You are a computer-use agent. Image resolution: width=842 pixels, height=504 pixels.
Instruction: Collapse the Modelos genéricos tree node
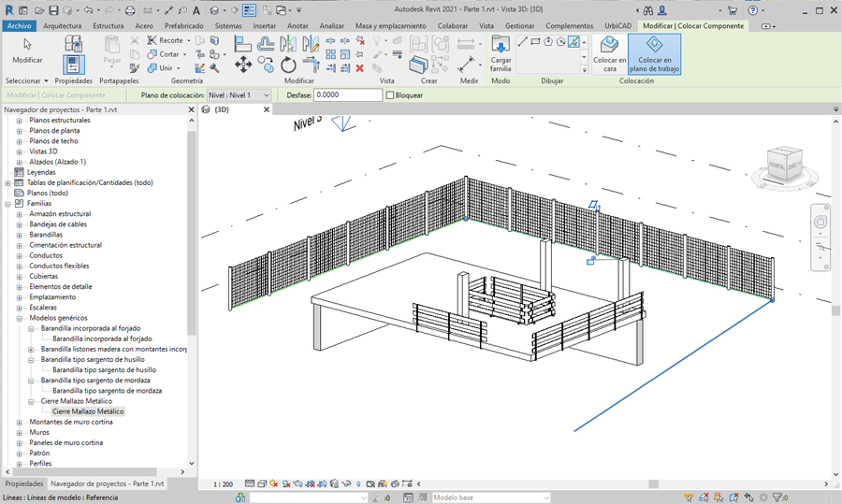pos(20,318)
